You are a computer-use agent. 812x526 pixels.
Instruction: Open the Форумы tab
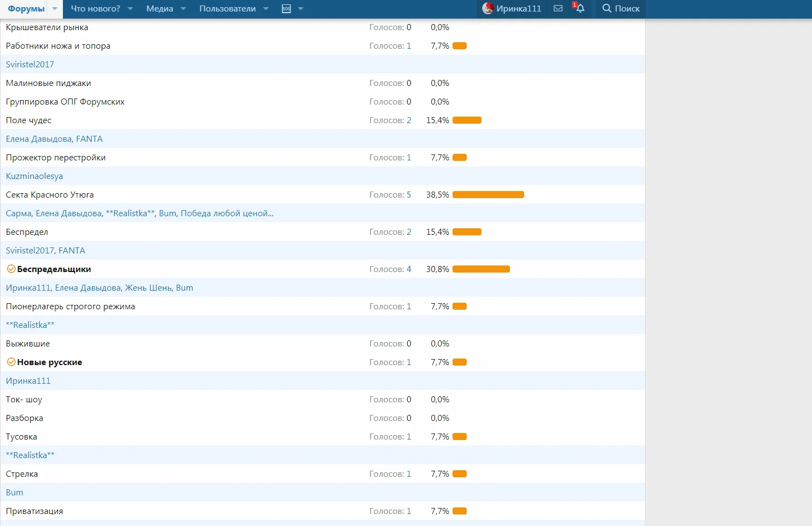(26, 9)
